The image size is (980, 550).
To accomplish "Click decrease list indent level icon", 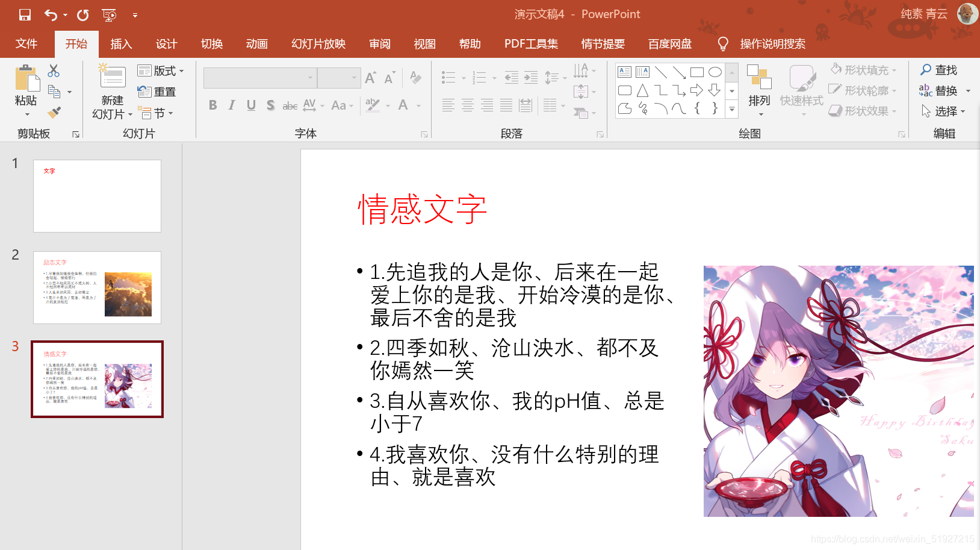I will click(511, 77).
